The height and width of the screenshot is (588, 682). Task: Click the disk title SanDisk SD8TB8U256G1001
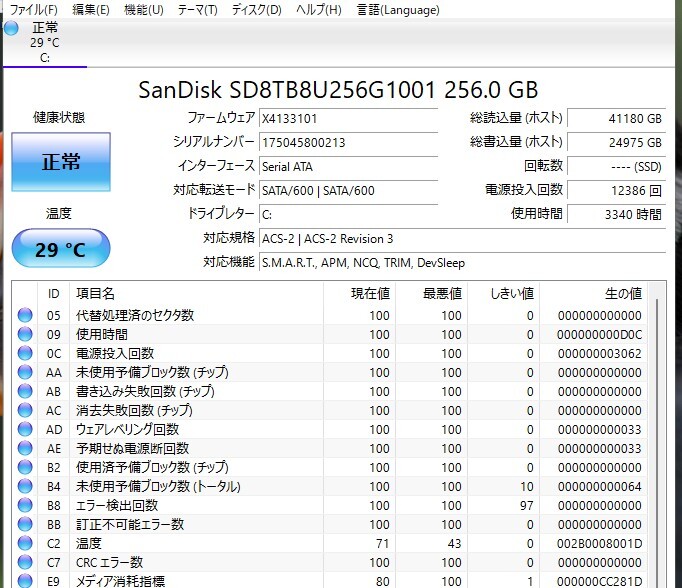pos(338,90)
